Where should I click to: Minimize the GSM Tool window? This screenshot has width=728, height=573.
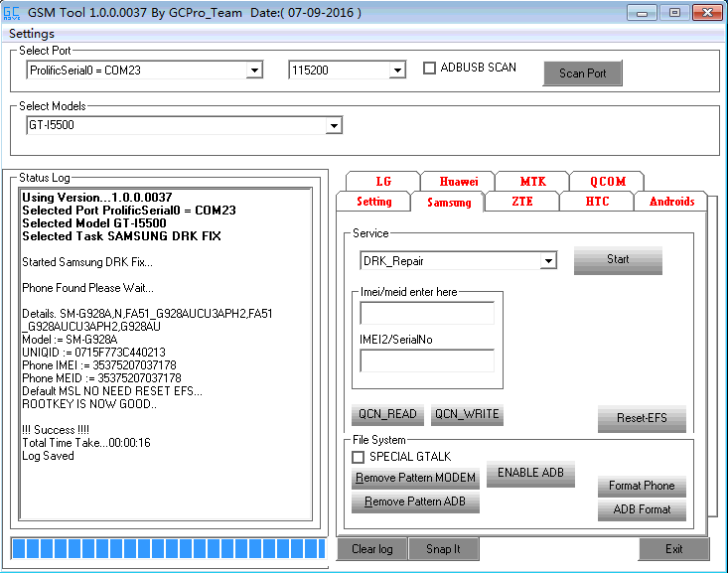pyautogui.click(x=642, y=13)
